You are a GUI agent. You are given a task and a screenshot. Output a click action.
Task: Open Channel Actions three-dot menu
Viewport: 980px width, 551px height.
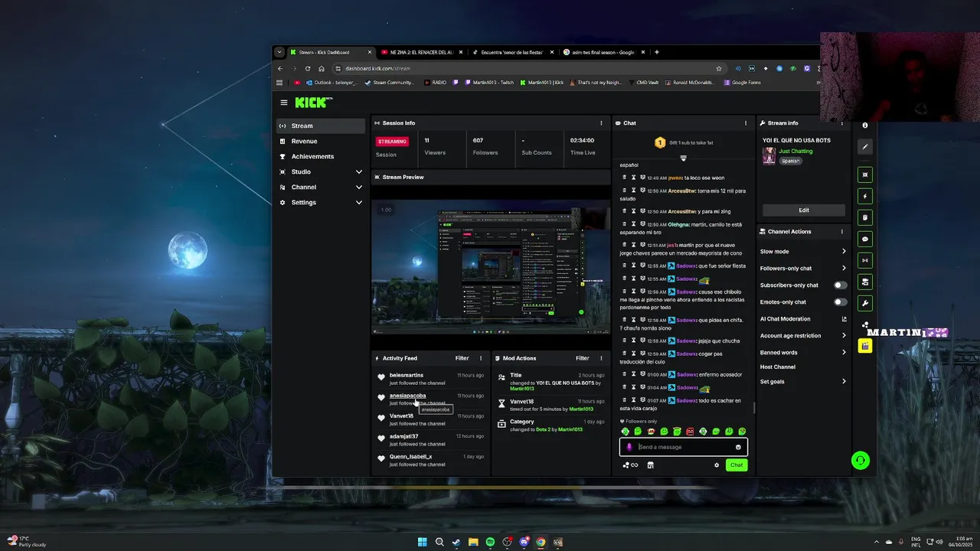842,232
